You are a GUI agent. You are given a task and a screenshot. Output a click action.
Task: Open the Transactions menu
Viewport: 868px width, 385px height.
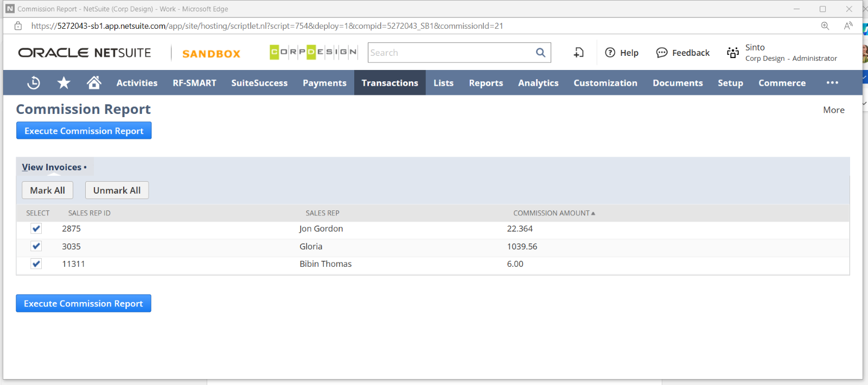(x=390, y=83)
